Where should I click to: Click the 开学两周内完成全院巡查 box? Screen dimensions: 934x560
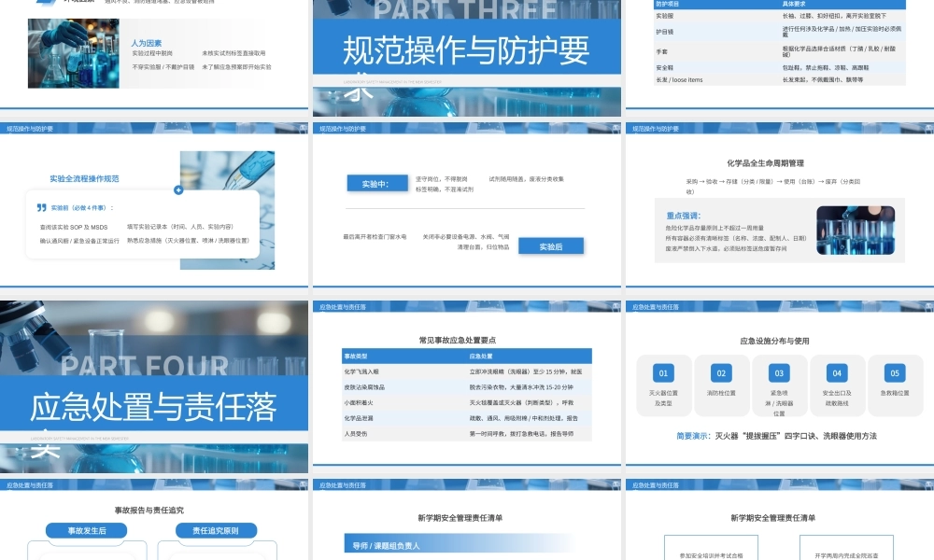846,548
